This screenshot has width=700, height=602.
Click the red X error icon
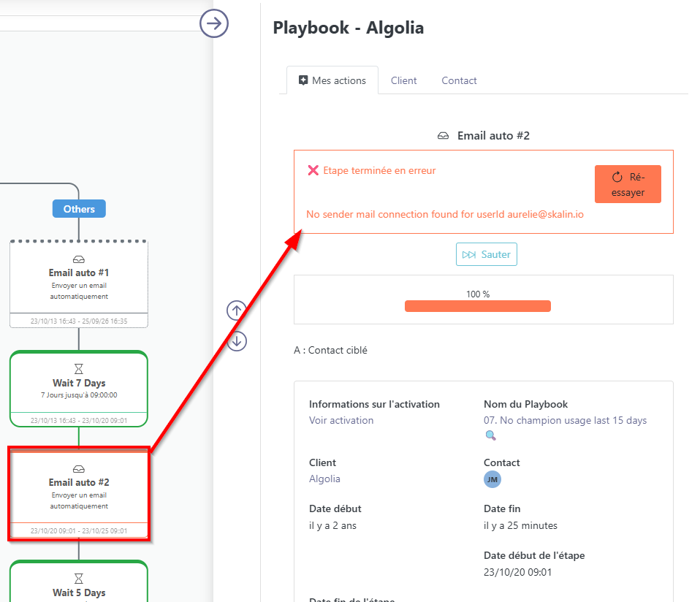(313, 170)
